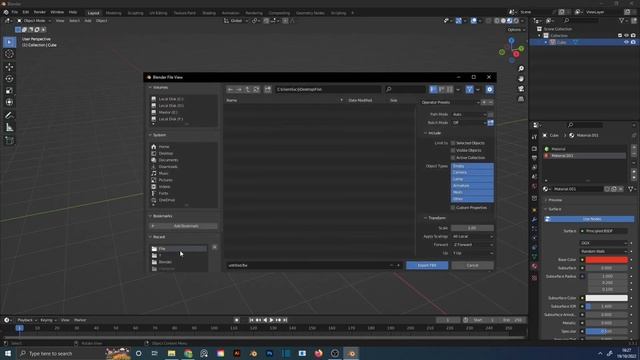Enable the Visible Objects checkbox

tap(453, 150)
